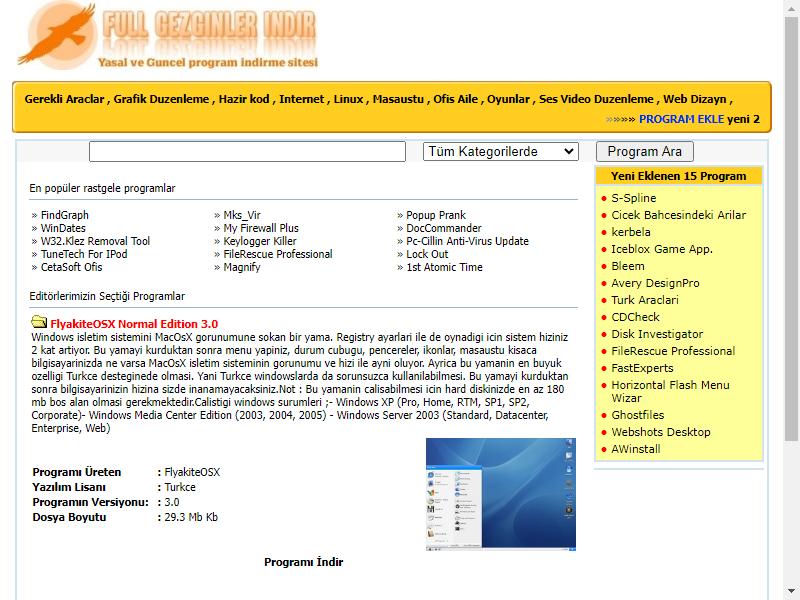Click Programı İndir download link

click(304, 562)
